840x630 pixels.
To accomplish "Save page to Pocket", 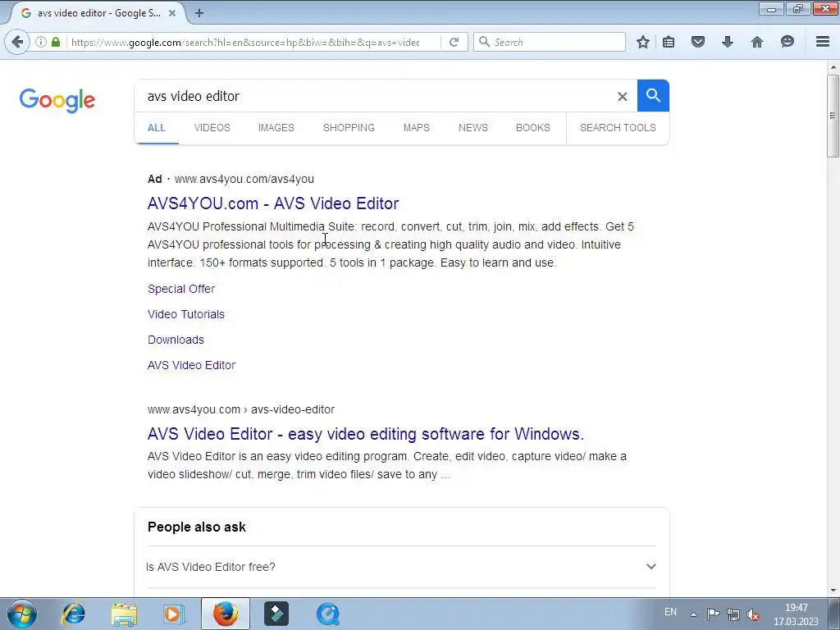I will 697,42.
